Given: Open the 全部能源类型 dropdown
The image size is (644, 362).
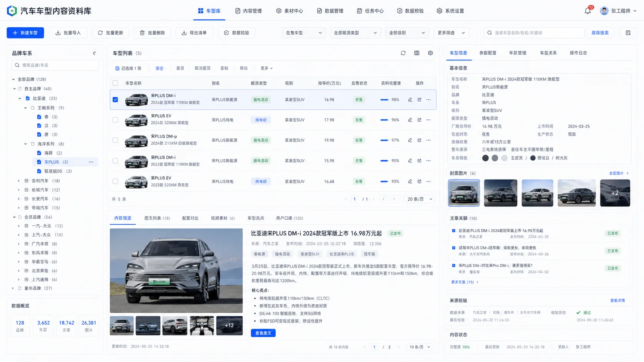Looking at the screenshot, I should tap(355, 33).
